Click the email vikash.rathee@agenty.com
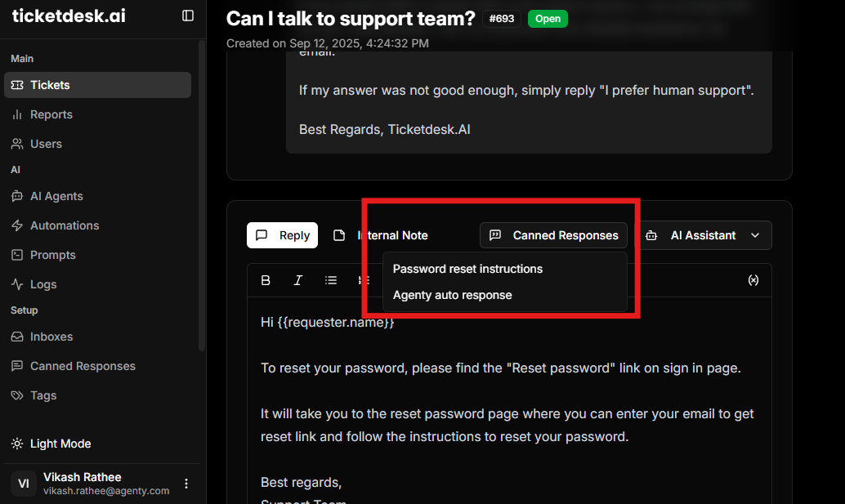The image size is (845, 504). click(106, 491)
